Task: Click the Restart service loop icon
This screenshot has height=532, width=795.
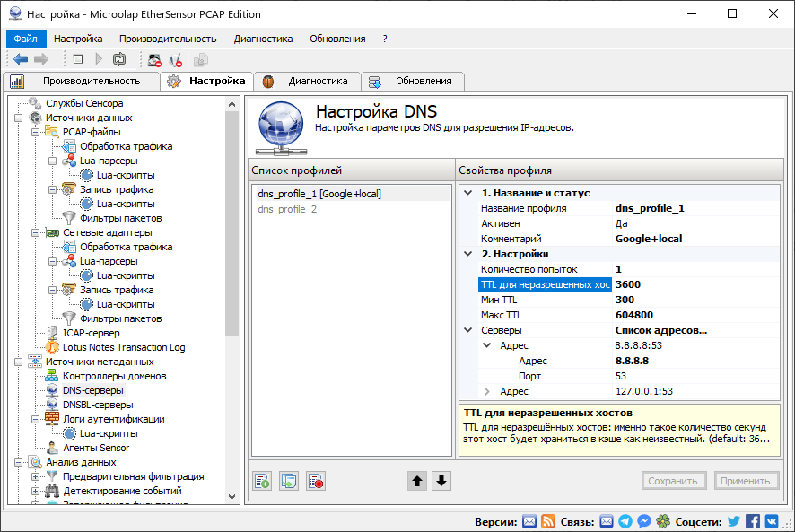Action: point(119,59)
